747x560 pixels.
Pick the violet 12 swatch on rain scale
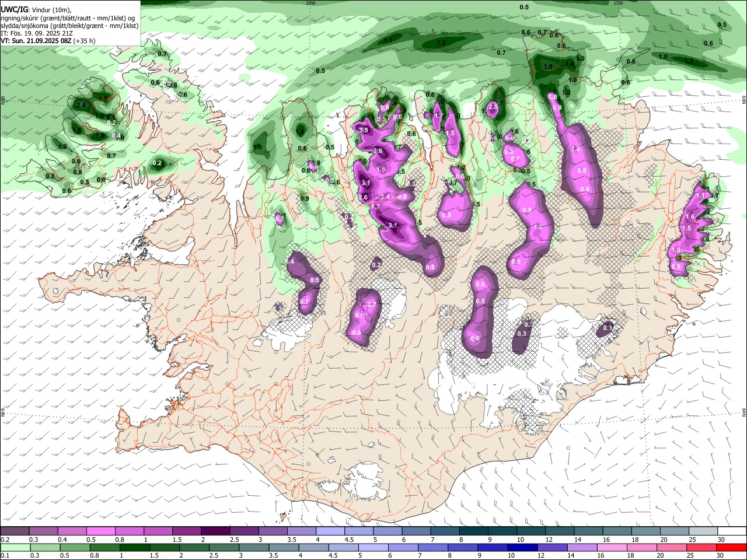553,548
